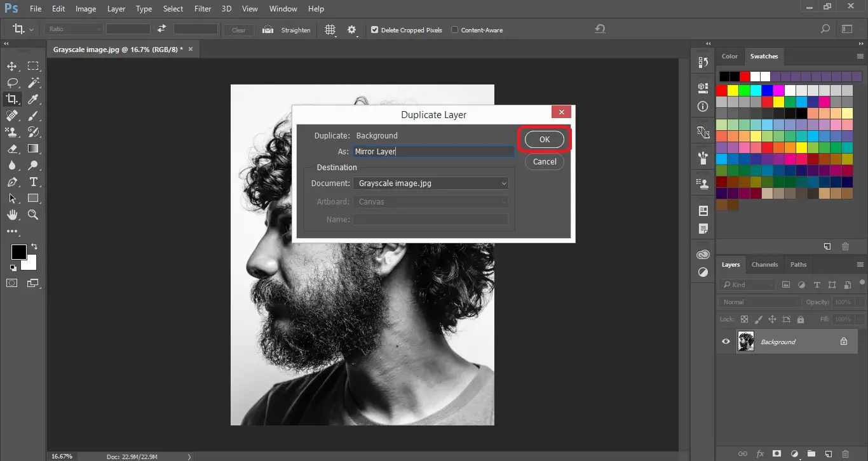Image resolution: width=868 pixels, height=461 pixels.
Task: Toggle lock all padlock in Lock row
Action: pos(801,319)
